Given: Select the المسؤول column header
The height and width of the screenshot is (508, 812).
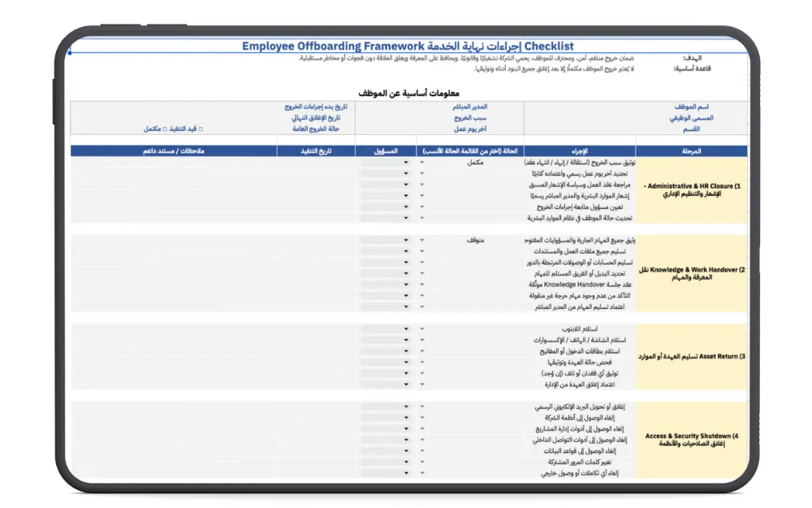Looking at the screenshot, I should (x=386, y=151).
